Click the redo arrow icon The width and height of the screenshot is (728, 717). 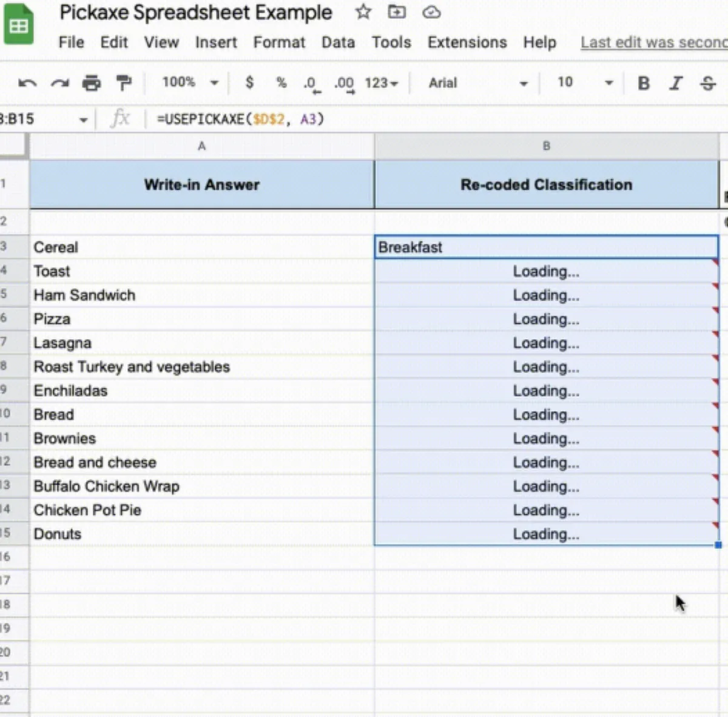(x=59, y=83)
